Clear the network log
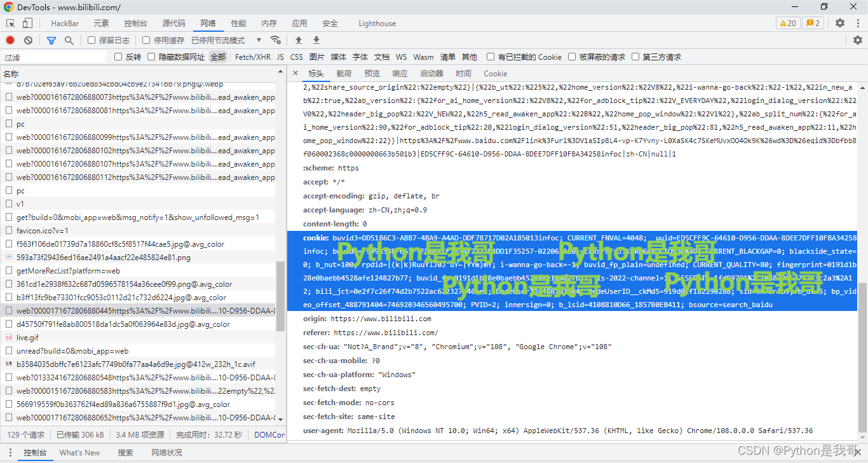Image resolution: width=868 pixels, height=463 pixels. click(x=28, y=40)
